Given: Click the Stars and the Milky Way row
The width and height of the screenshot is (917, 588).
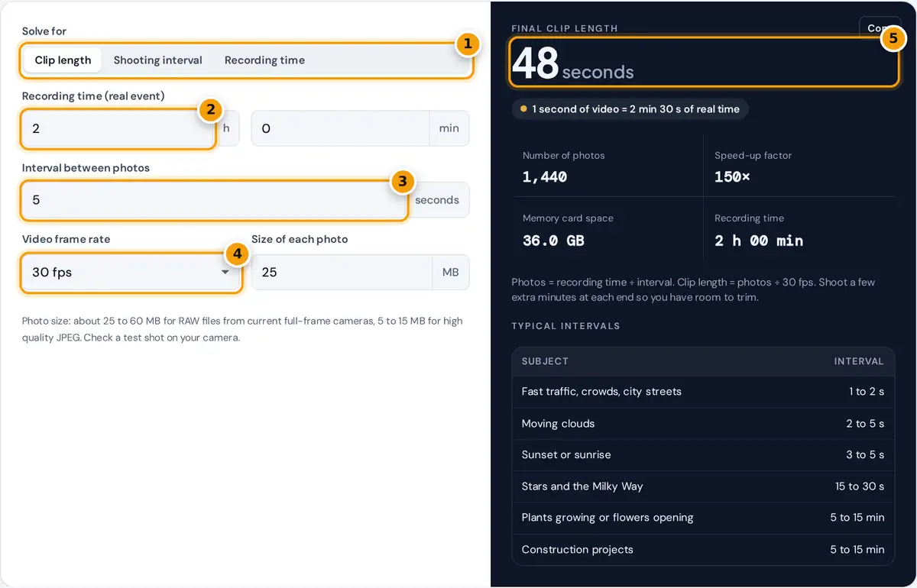Looking at the screenshot, I should point(703,486).
